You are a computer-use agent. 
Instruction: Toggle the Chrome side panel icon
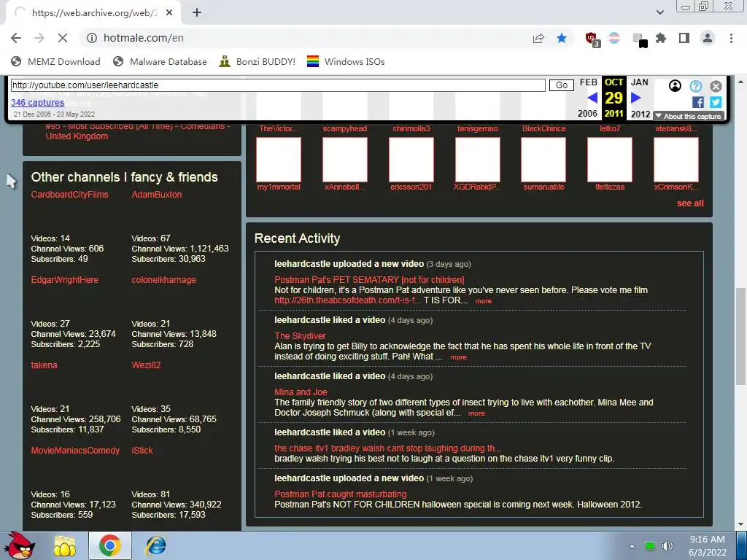684,38
